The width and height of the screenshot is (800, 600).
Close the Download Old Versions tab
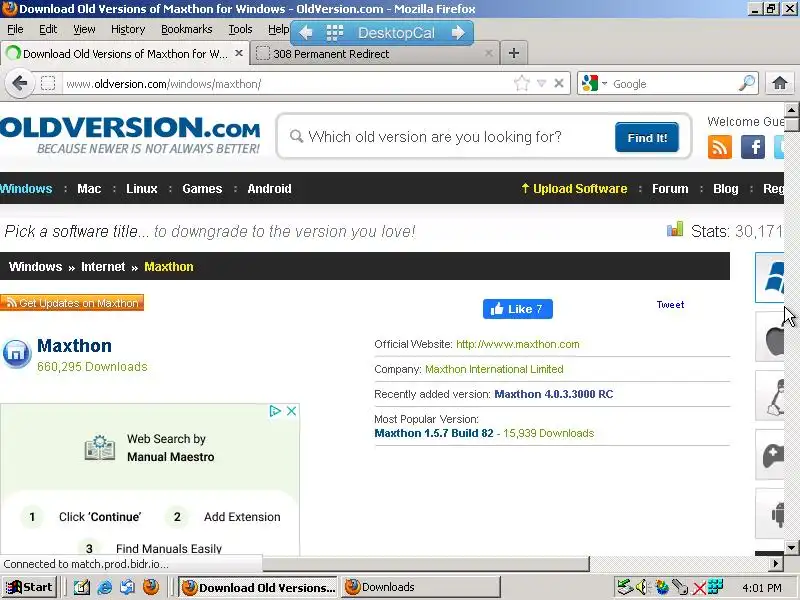238,53
